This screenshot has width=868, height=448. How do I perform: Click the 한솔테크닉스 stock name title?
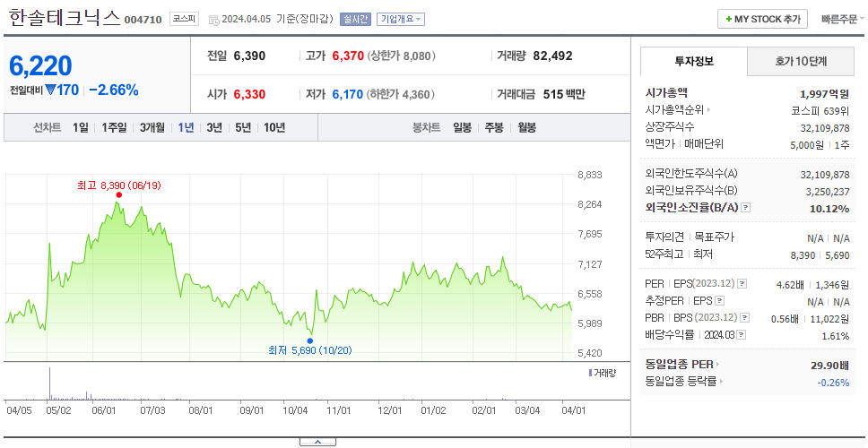65,18
